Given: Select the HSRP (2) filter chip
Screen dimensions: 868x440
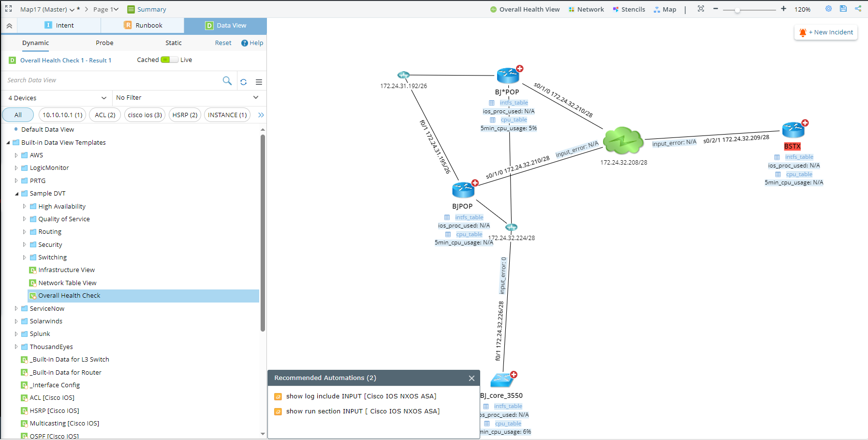Looking at the screenshot, I should coord(185,115).
